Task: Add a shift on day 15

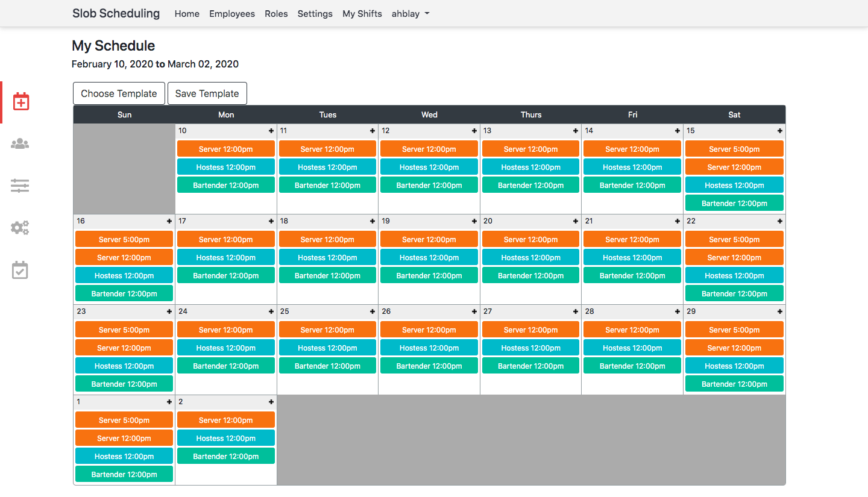Action: (780, 131)
